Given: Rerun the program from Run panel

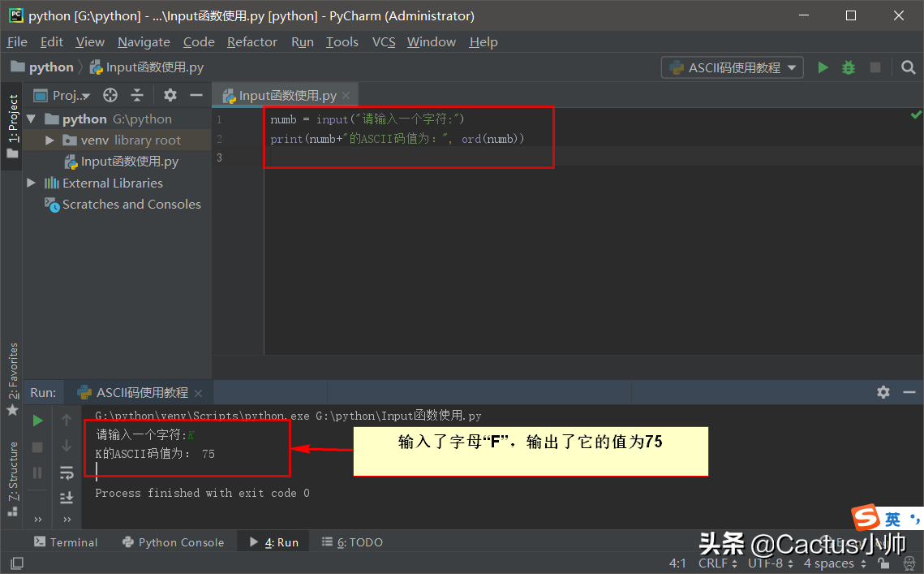Looking at the screenshot, I should [37, 421].
